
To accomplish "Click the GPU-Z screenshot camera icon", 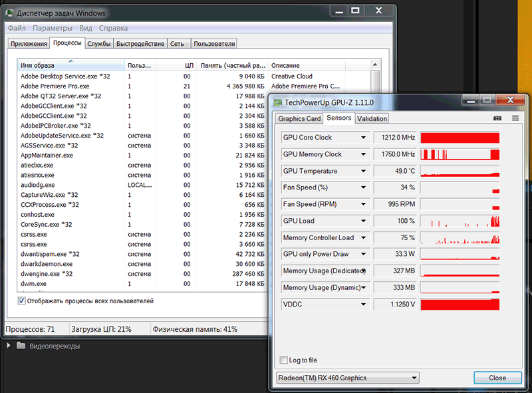I will point(497,118).
